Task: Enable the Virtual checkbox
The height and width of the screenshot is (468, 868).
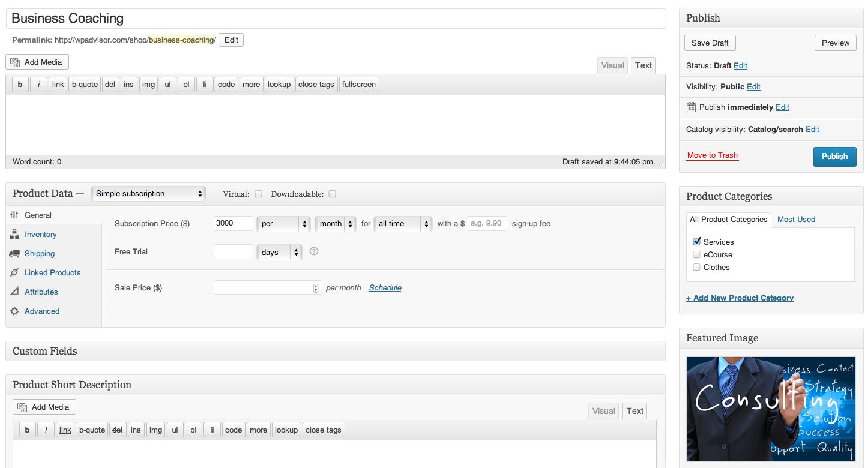Action: coord(259,194)
